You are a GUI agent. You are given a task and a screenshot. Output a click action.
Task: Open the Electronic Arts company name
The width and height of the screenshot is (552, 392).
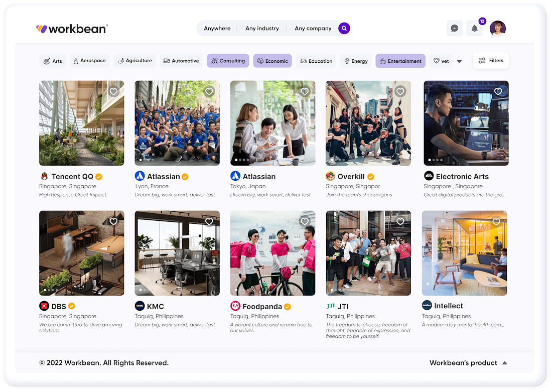pyautogui.click(x=462, y=177)
